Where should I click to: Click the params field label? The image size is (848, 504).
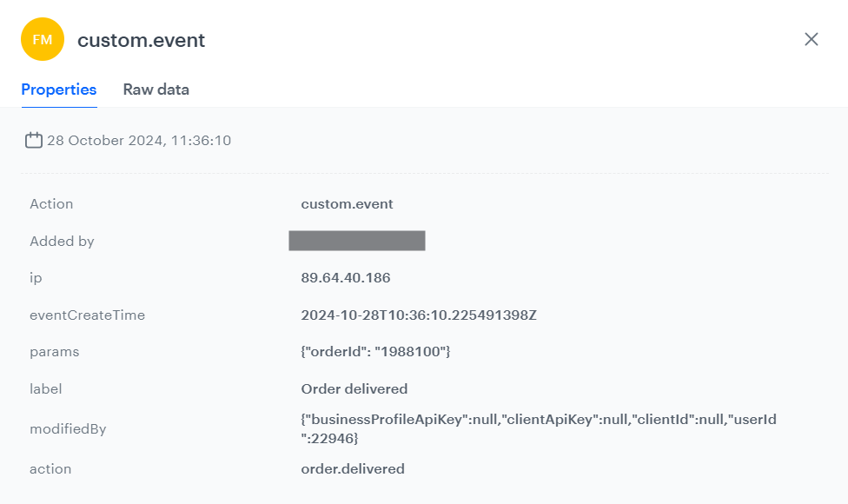pyautogui.click(x=55, y=352)
